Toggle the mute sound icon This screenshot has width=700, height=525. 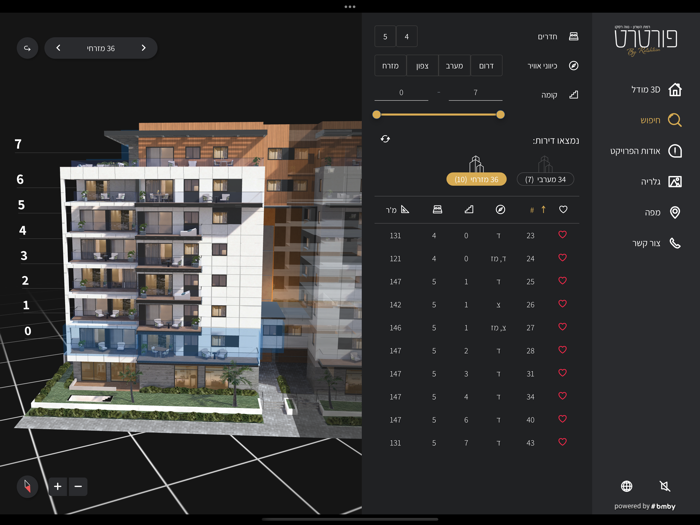pos(665,486)
